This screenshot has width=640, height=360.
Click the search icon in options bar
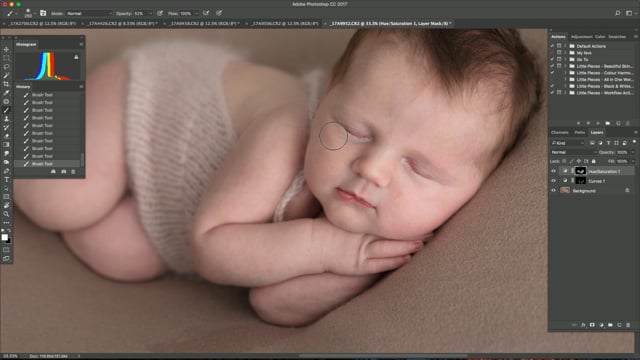point(618,13)
